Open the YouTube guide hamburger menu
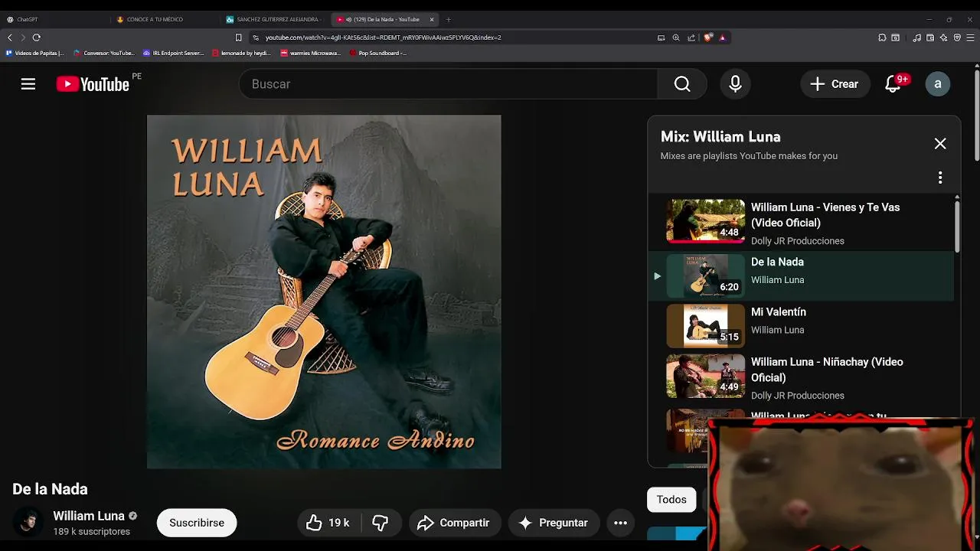980x551 pixels. (x=28, y=84)
